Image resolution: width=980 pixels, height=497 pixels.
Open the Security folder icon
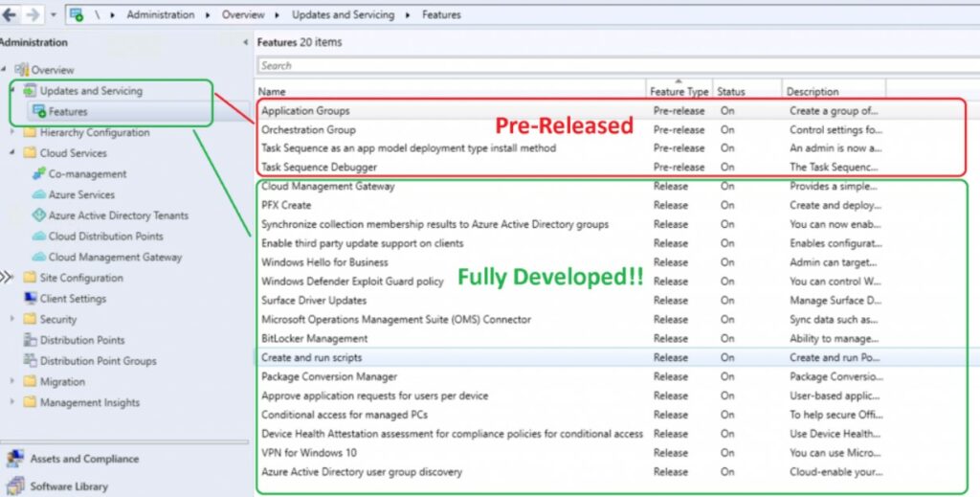click(x=30, y=319)
